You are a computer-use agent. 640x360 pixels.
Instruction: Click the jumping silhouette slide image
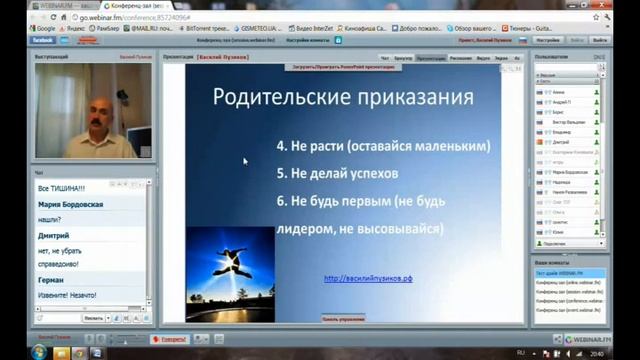tap(230, 274)
